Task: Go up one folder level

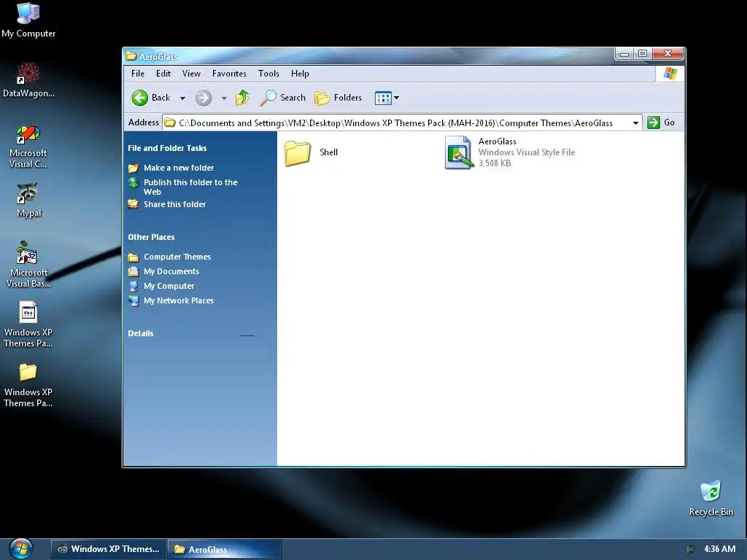Action: click(x=242, y=98)
